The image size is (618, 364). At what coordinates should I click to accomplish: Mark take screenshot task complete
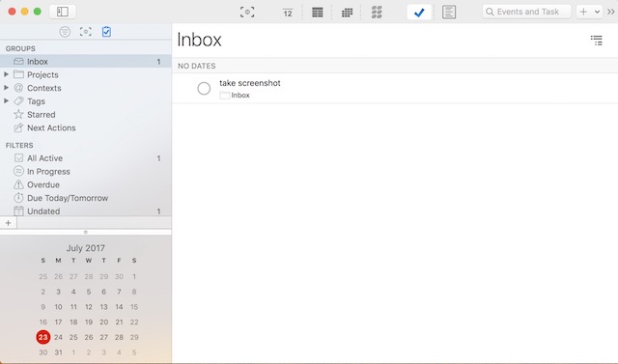click(204, 89)
